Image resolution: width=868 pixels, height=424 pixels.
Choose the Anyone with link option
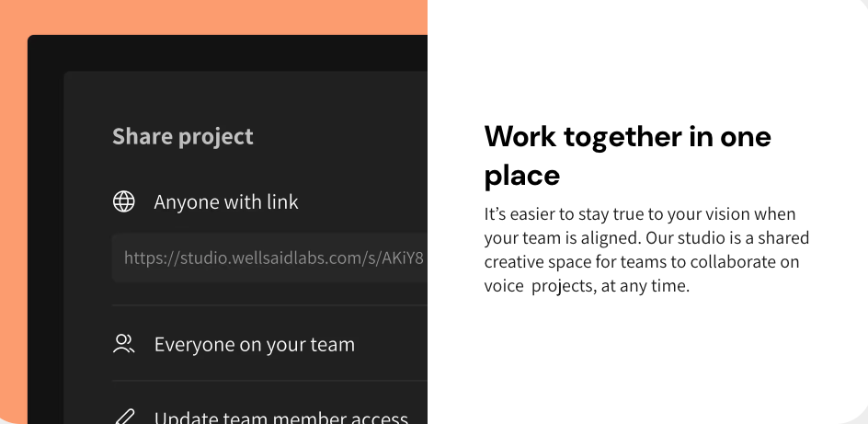coord(226,201)
